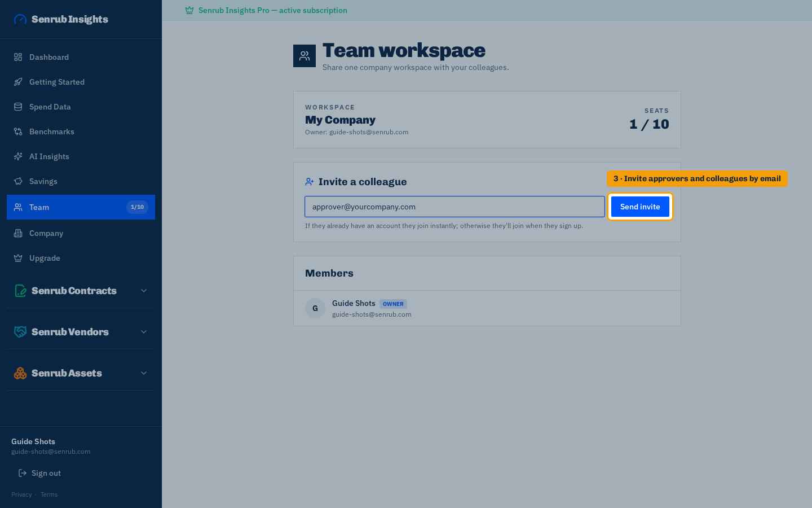Expand the Senrub Assets section chevron
The height and width of the screenshot is (508, 812).
(144, 373)
